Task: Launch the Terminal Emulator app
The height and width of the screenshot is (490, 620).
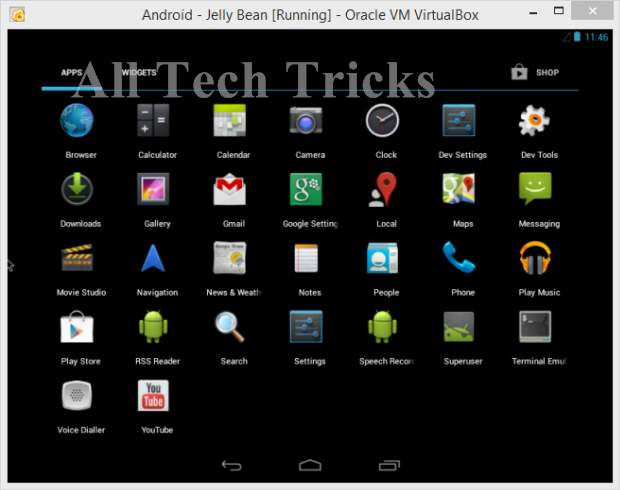Action: (x=535, y=327)
